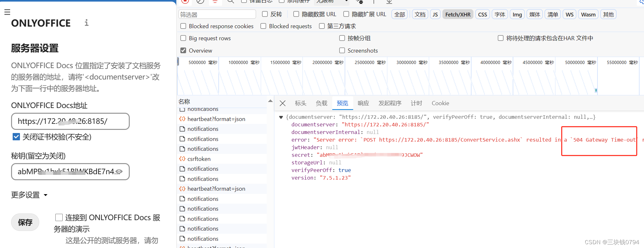The image size is (644, 248).
Task: Open network conditions settings icon
Action: coord(360,2)
